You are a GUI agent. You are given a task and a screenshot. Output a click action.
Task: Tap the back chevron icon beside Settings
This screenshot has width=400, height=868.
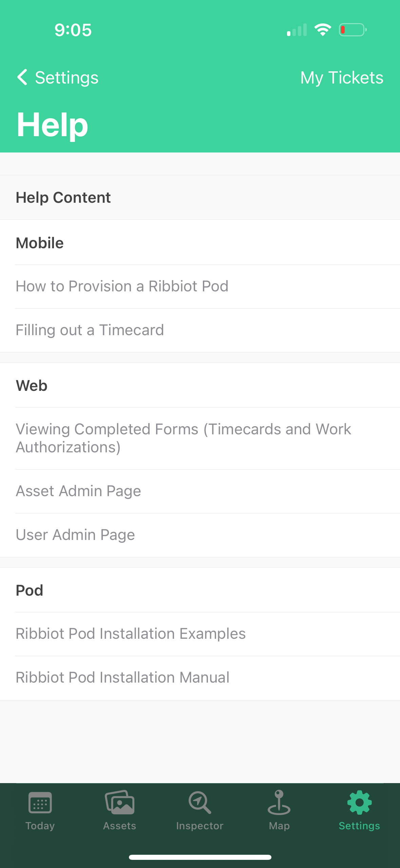point(22,77)
